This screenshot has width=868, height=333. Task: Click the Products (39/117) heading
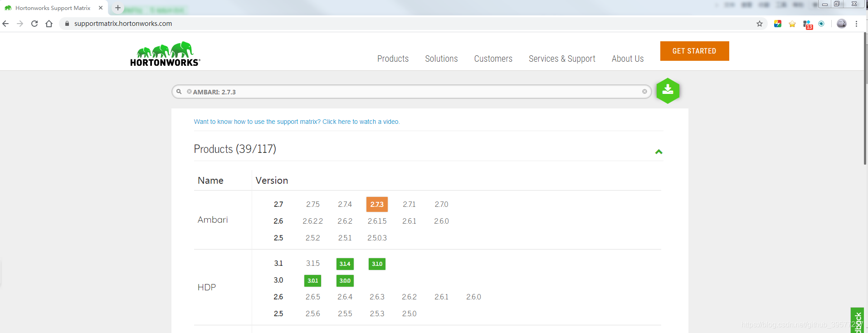(235, 149)
